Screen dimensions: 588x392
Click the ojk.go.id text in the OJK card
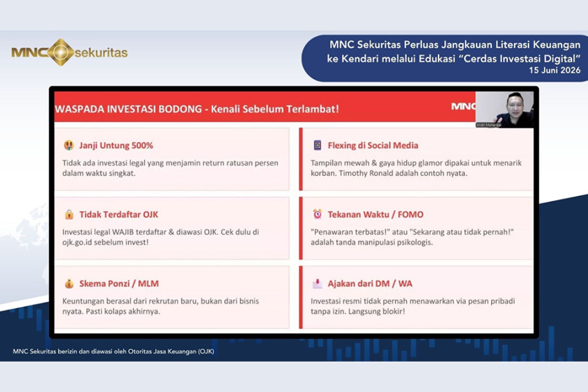[x=77, y=242]
